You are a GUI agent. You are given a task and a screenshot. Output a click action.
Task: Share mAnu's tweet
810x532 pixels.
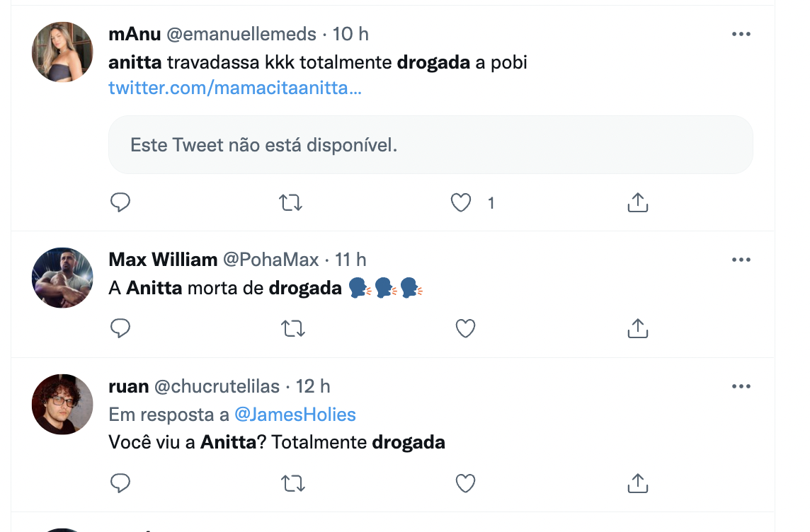point(638,203)
